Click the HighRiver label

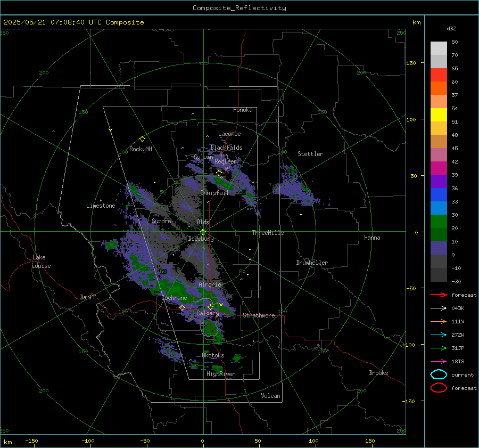(221, 374)
